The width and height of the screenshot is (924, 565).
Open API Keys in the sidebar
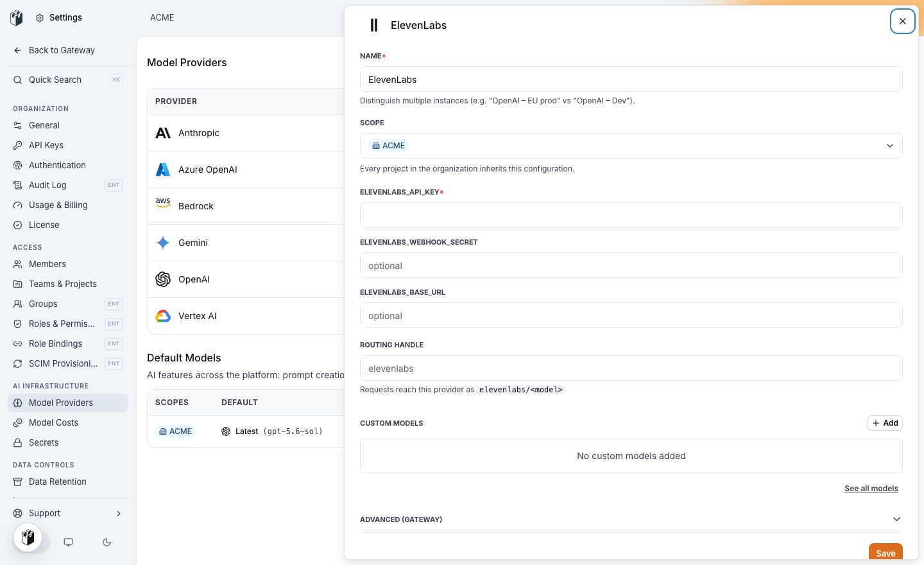pos(68,145)
